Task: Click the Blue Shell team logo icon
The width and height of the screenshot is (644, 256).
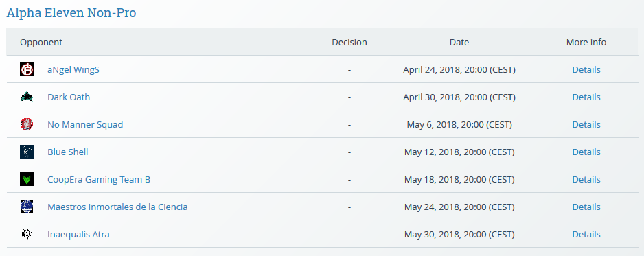Action: [x=27, y=152]
